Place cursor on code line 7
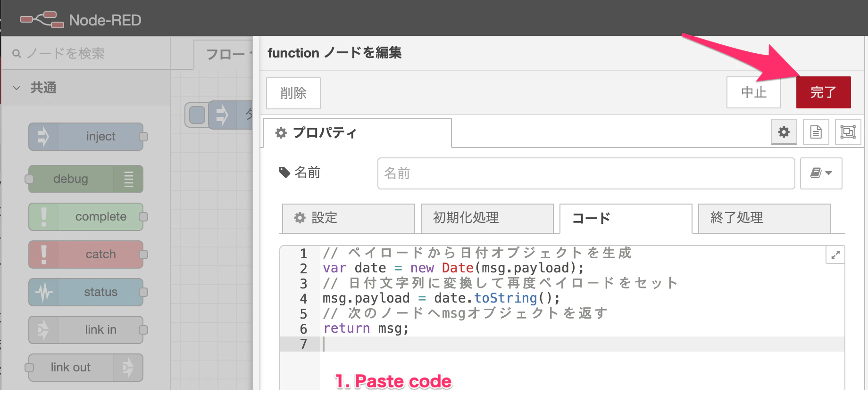 click(583, 345)
